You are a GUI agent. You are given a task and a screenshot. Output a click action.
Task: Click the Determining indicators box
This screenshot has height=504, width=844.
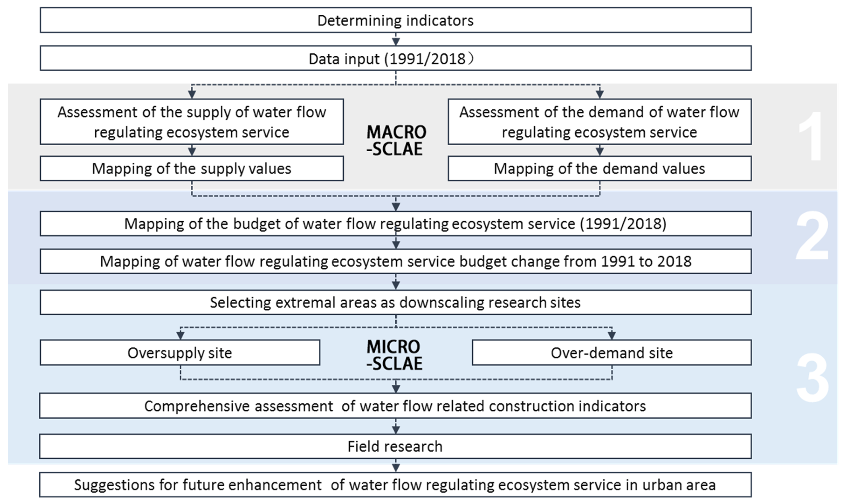coord(395,20)
